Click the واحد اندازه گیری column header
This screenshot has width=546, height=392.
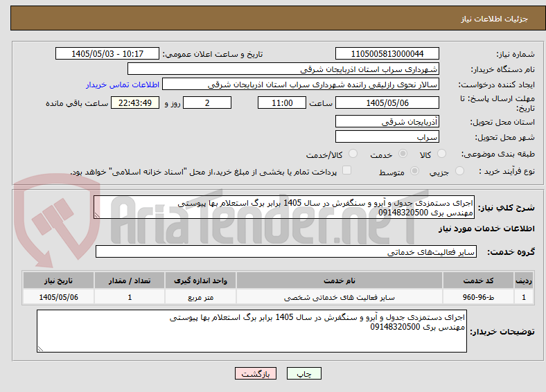pyautogui.click(x=200, y=280)
